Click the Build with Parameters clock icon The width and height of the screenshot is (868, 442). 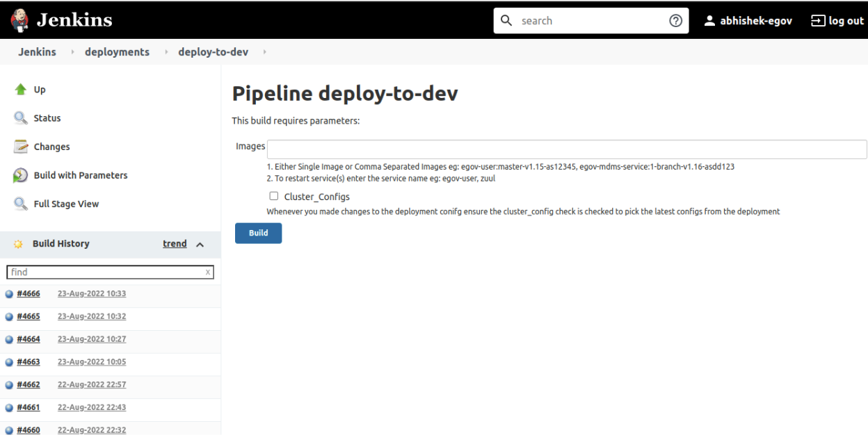pos(21,176)
